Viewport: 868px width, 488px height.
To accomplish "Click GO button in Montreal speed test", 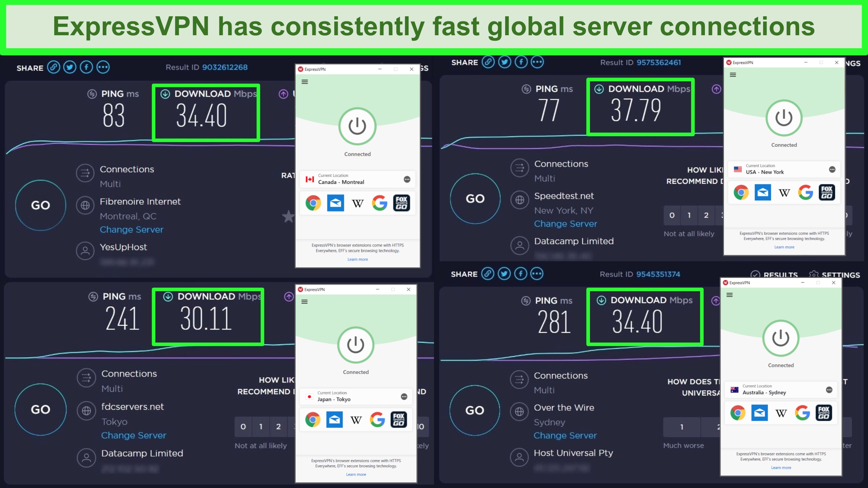I will tap(40, 205).
